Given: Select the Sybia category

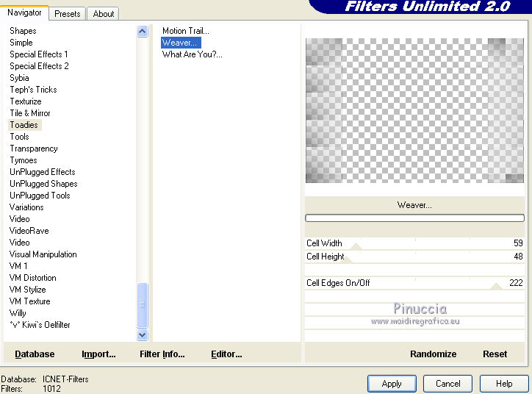Looking at the screenshot, I should [x=19, y=78].
